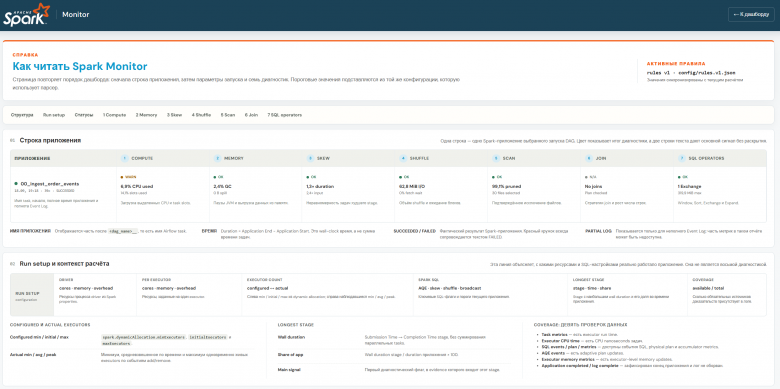Click application name ingest_order_events
Screen dimensions: 780x389
(50, 184)
